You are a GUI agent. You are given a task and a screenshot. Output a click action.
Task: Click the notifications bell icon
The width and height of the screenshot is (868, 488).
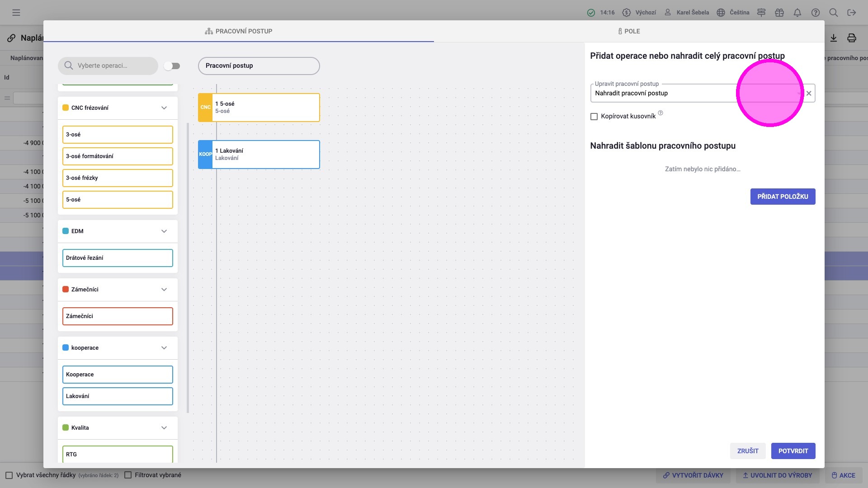click(x=797, y=13)
